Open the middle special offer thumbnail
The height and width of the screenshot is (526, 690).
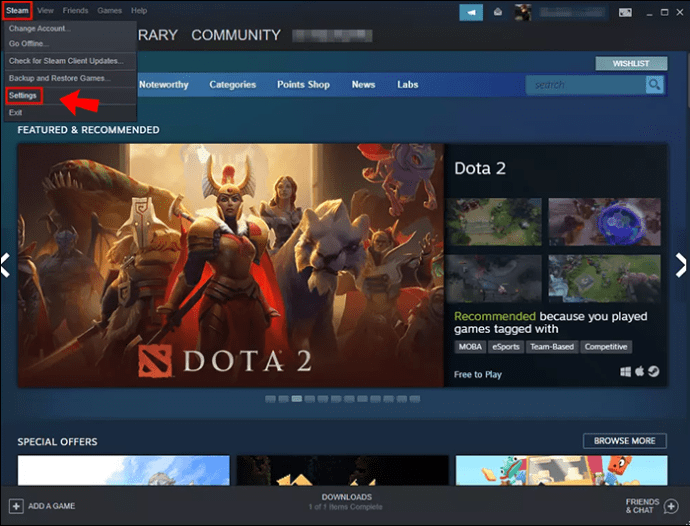click(x=342, y=471)
